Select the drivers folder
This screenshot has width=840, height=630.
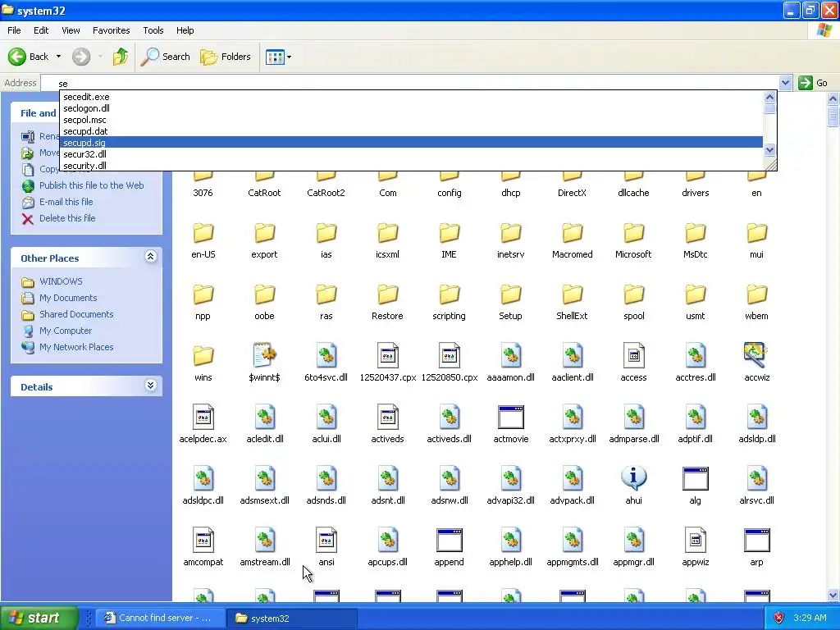pos(695,184)
